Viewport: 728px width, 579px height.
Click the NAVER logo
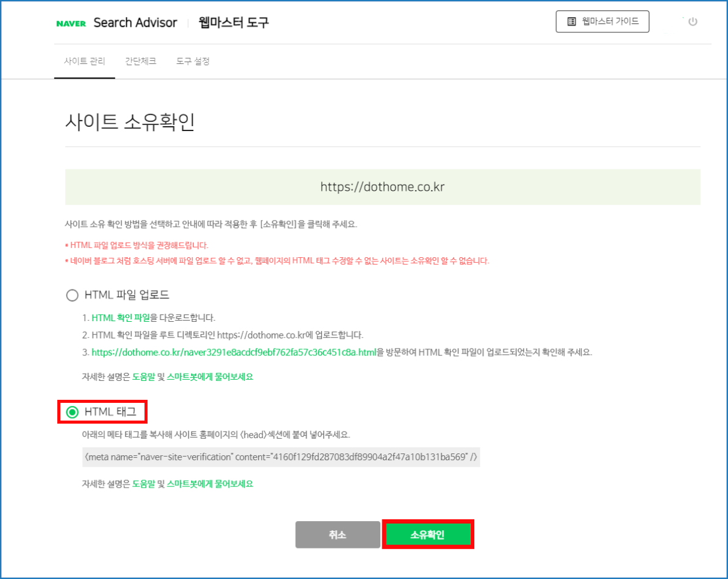71,23
